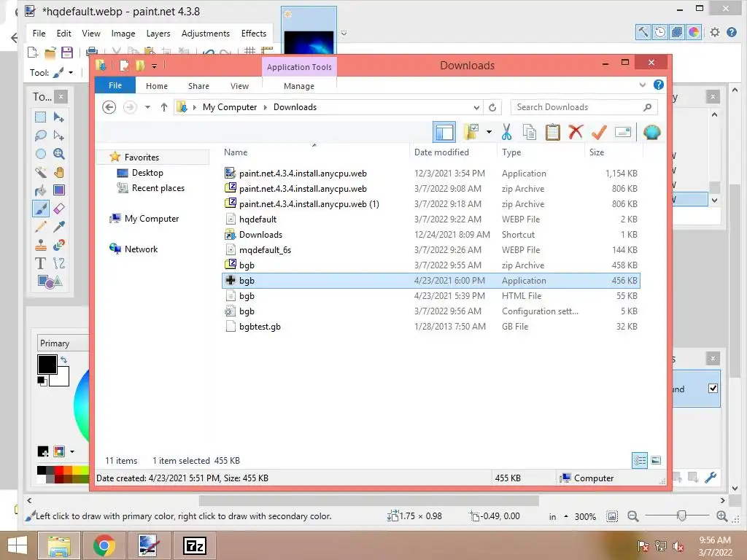Open the palette options dropdown arrow

tap(72, 451)
